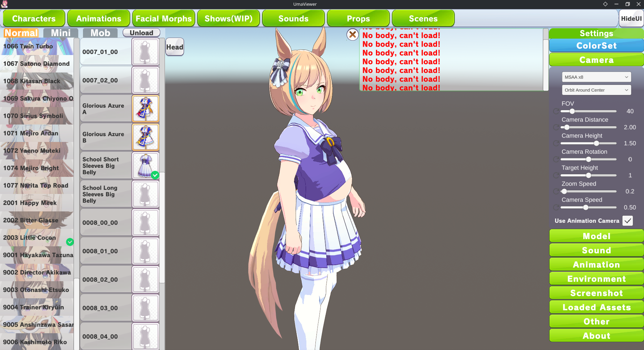Image resolution: width=644 pixels, height=350 pixels.
Task: Reset Zoom Speed using its reset icon
Action: [x=556, y=192]
